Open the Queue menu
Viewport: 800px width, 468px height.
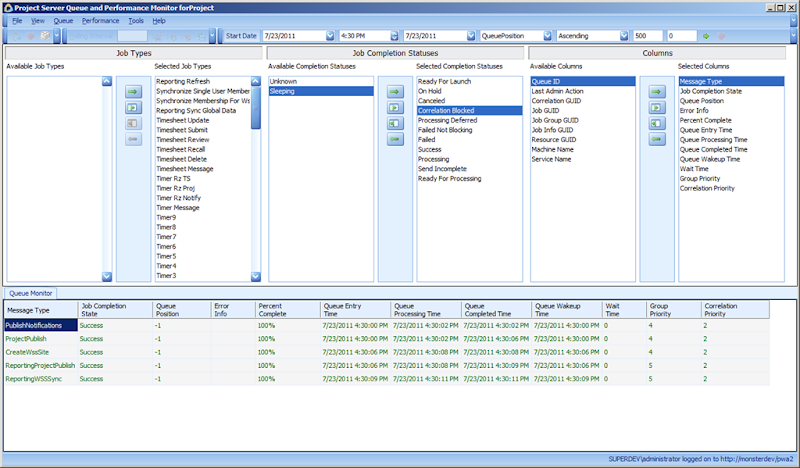tap(63, 20)
